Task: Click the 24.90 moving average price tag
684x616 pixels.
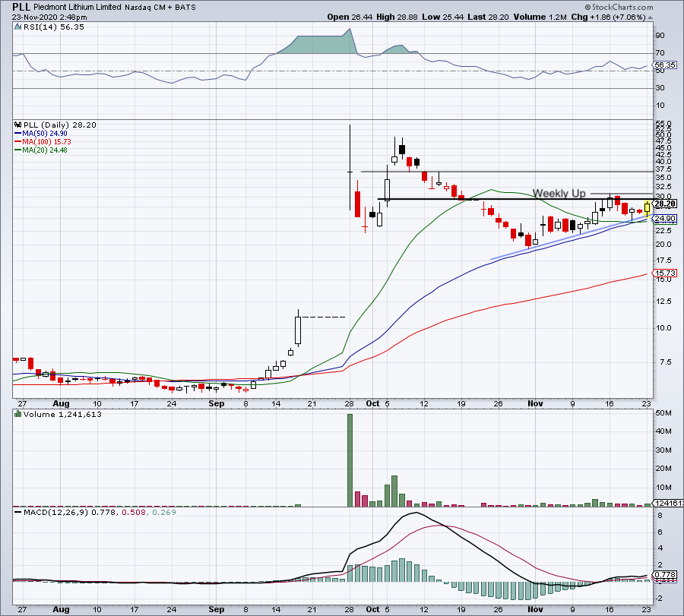Action: point(665,219)
